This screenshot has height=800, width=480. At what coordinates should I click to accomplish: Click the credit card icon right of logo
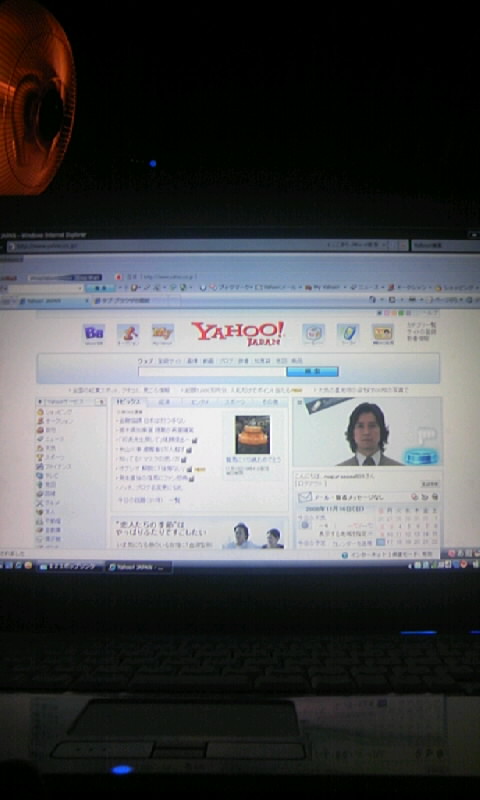pyautogui.click(x=383, y=334)
